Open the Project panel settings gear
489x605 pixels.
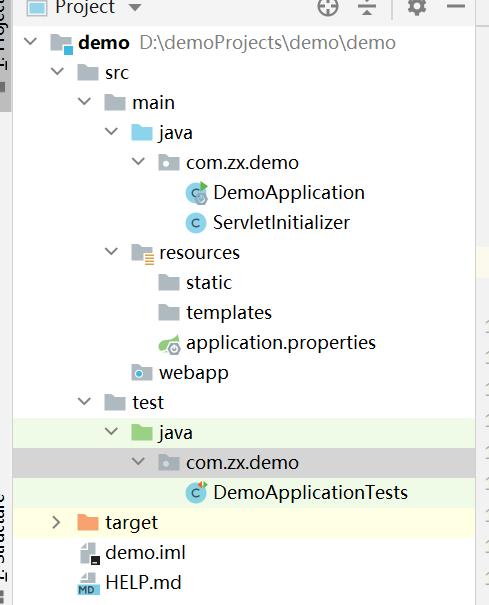tap(417, 7)
